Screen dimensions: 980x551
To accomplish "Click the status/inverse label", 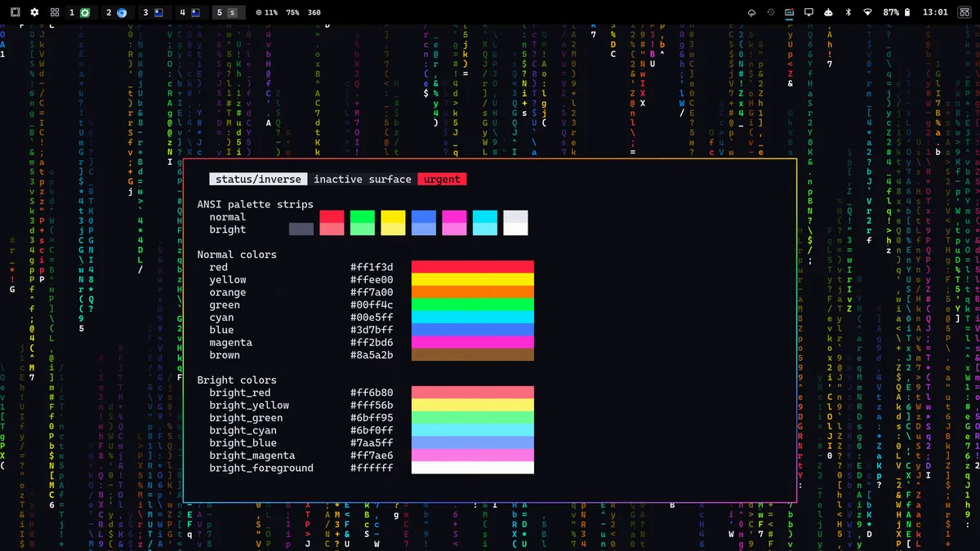I will pos(259,180).
